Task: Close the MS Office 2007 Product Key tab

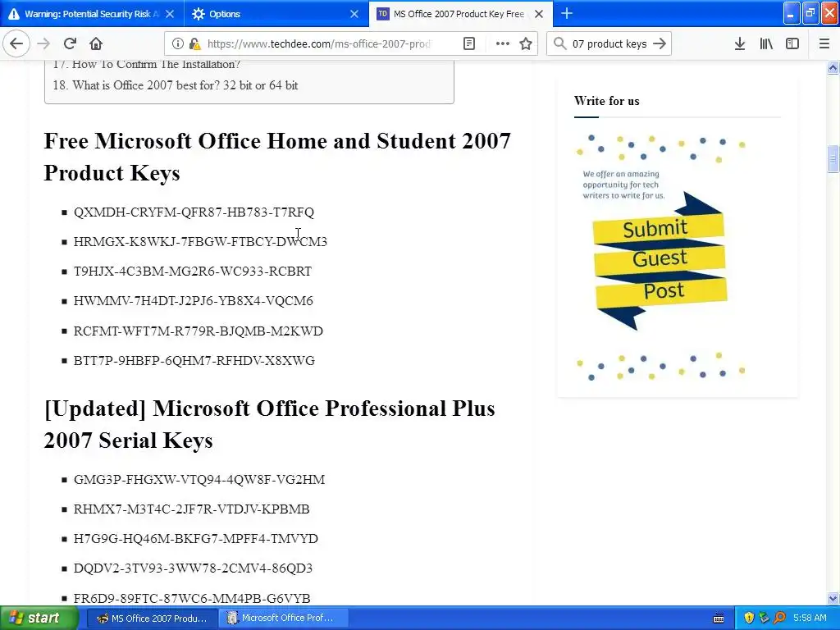Action: point(539,14)
